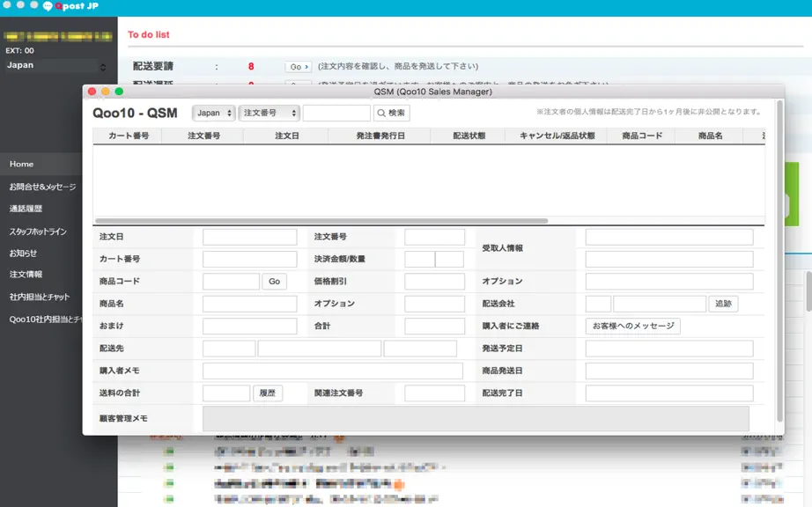The image size is (812, 507).
Task: Select 注文情報 in the sidebar
Action: pyautogui.click(x=26, y=275)
